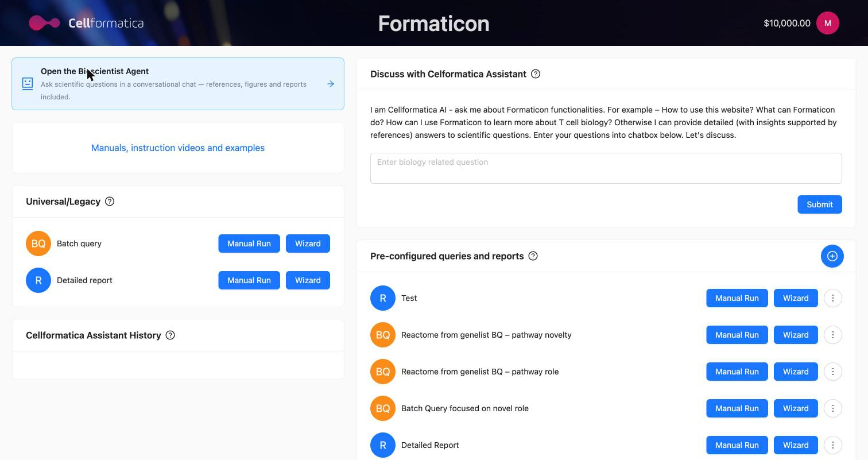Image resolution: width=868 pixels, height=460 pixels.
Task: Show help for Cellformatica Assistant History
Action: [170, 335]
